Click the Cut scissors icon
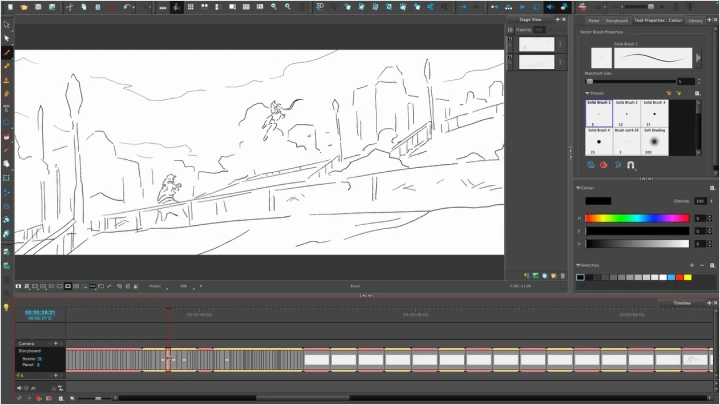This screenshot has width=720, height=405. point(70,7)
